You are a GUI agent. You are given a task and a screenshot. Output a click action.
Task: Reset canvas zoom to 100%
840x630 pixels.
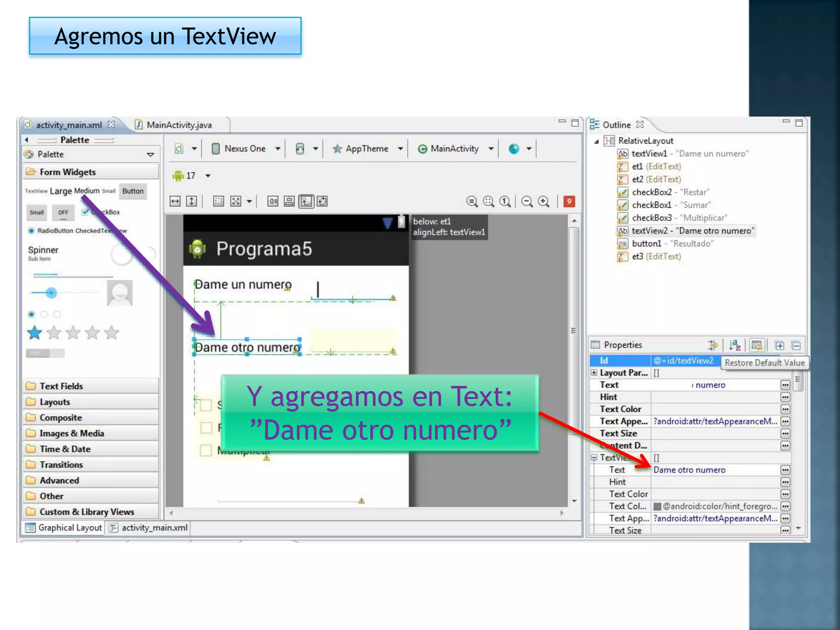(x=505, y=201)
